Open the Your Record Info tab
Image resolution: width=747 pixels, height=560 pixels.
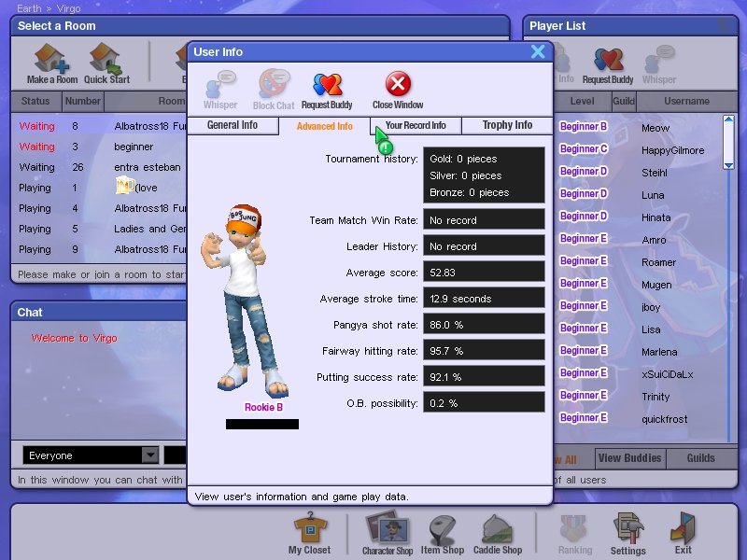pyautogui.click(x=416, y=125)
